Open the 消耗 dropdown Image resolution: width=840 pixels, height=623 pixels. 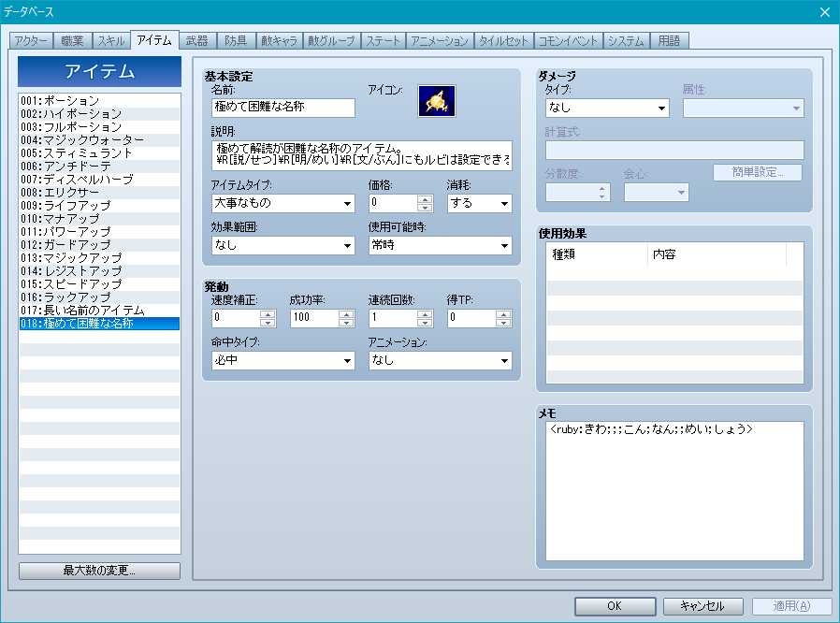point(479,203)
